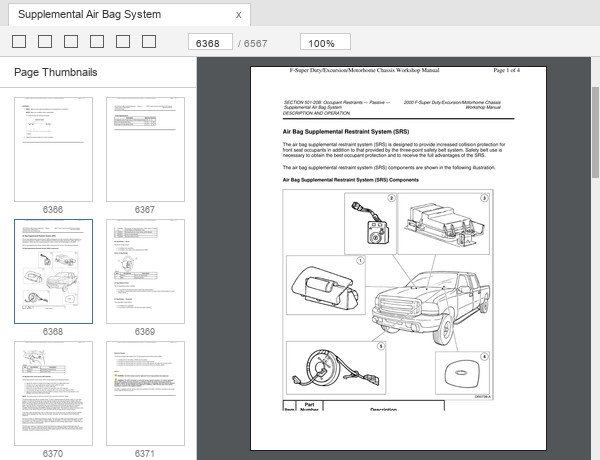600x460 pixels.
Task: Open page 6369 thumbnail
Action: tap(145, 271)
